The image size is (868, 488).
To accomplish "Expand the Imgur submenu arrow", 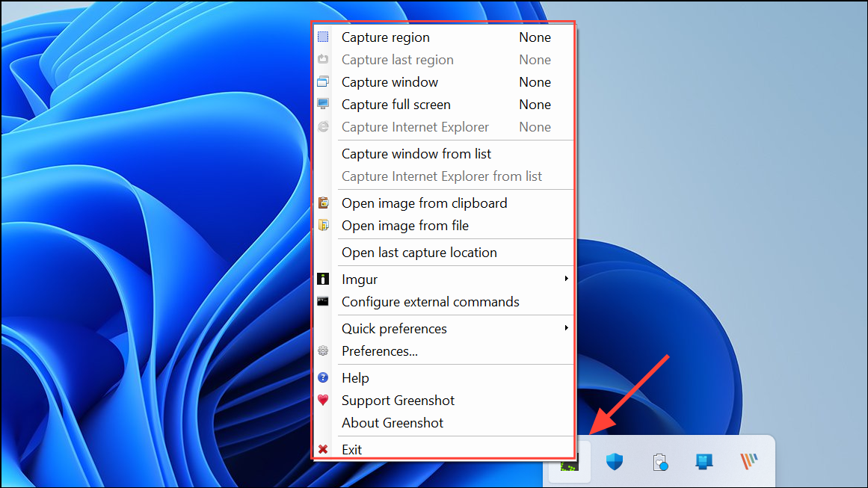I will point(566,279).
